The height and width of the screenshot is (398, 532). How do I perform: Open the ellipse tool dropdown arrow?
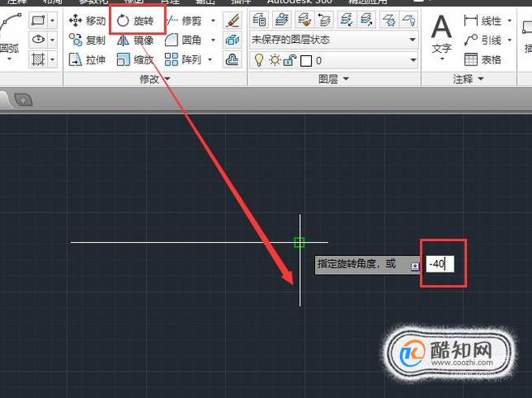click(x=52, y=40)
